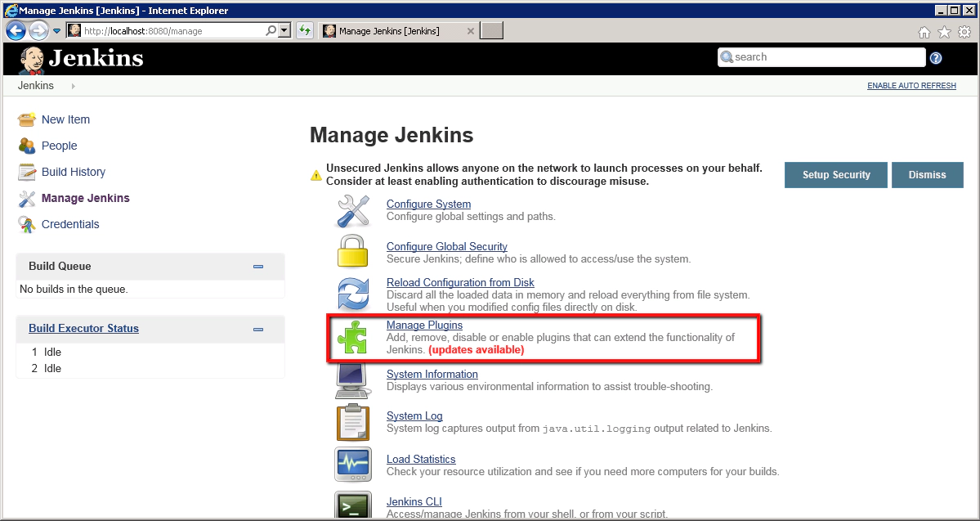Select the Credentials icon in the sidebar
980x521 pixels.
[28, 224]
